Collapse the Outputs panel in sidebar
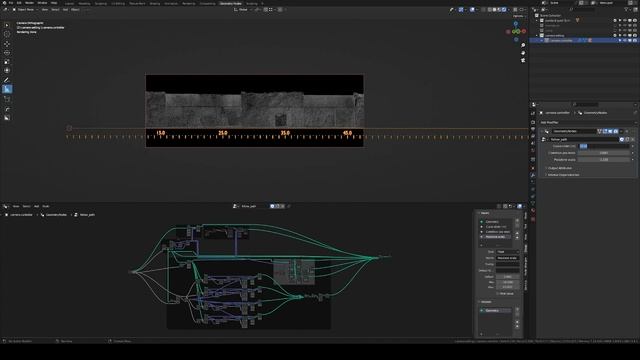 point(485,302)
